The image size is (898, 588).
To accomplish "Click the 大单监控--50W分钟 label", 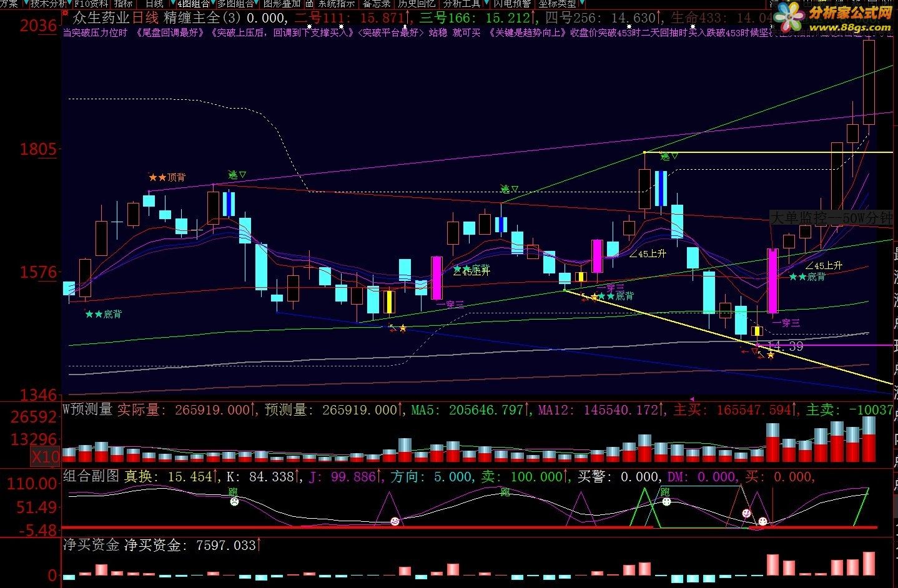I will click(831, 217).
